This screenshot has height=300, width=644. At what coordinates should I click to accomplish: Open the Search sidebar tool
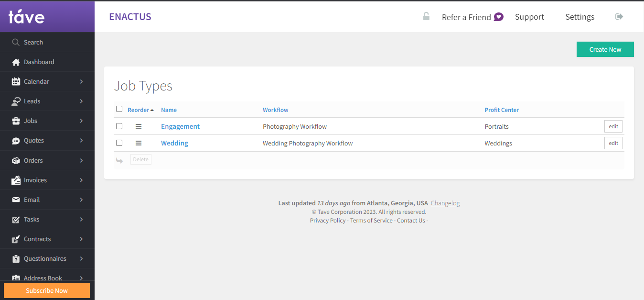coord(16,42)
